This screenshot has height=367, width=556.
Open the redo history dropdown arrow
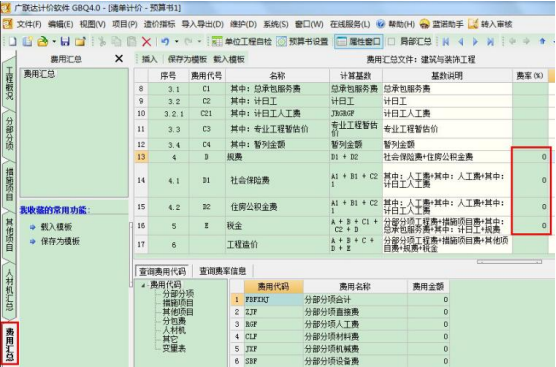[x=199, y=41]
